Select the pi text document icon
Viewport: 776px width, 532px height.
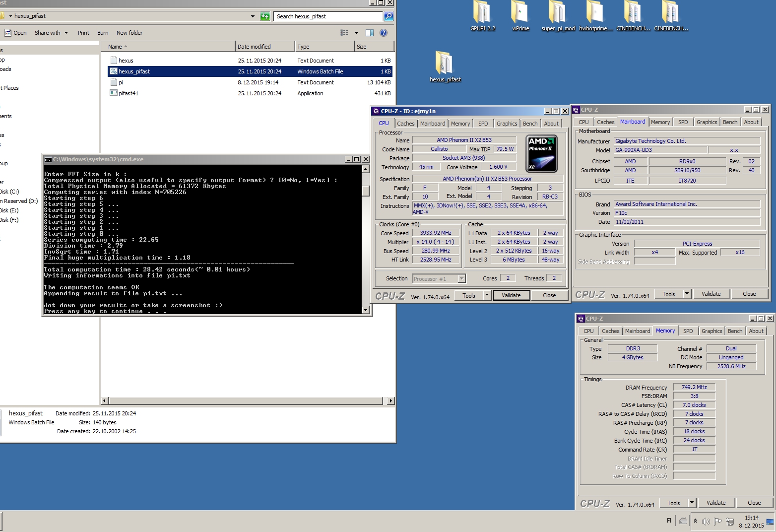(x=114, y=82)
